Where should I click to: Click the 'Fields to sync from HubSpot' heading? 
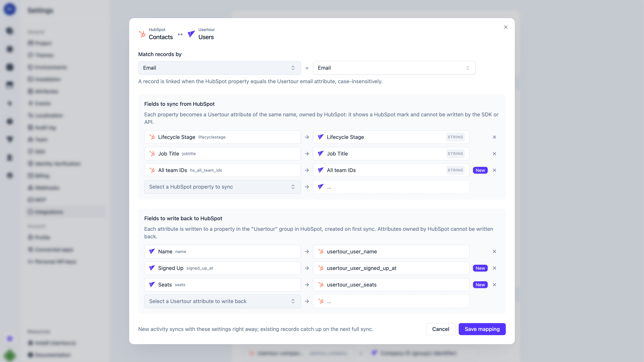click(x=179, y=104)
